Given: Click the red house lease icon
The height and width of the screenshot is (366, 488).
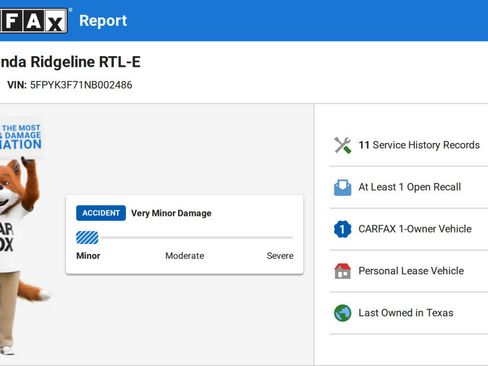Looking at the screenshot, I should (343, 271).
